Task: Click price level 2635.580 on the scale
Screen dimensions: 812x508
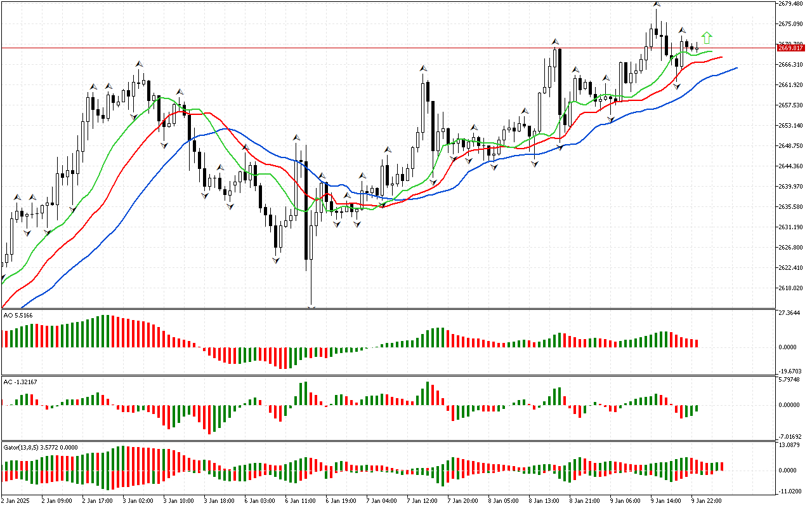Action: (x=790, y=207)
